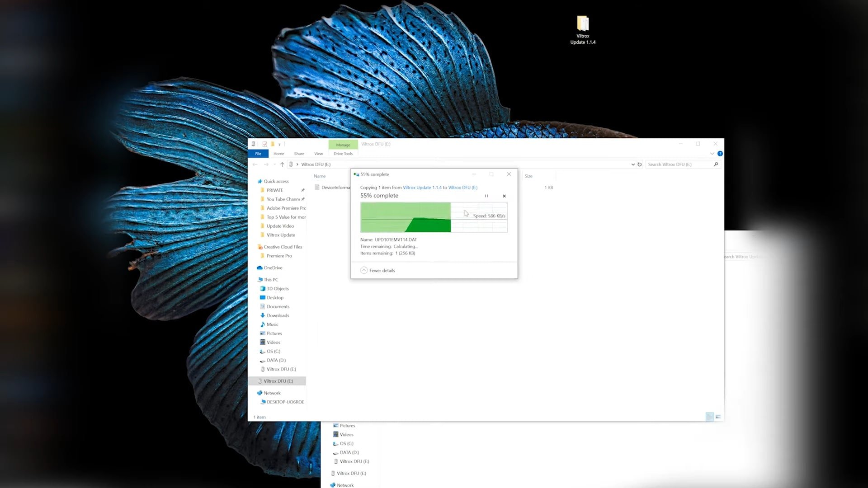Open the File menu
Image resolution: width=868 pixels, height=488 pixels.
[x=258, y=154]
